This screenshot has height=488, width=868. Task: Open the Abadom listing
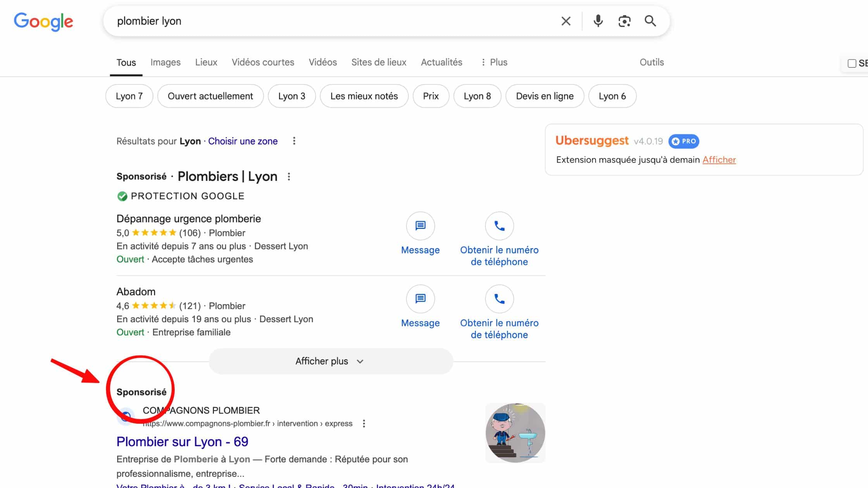[x=136, y=292]
